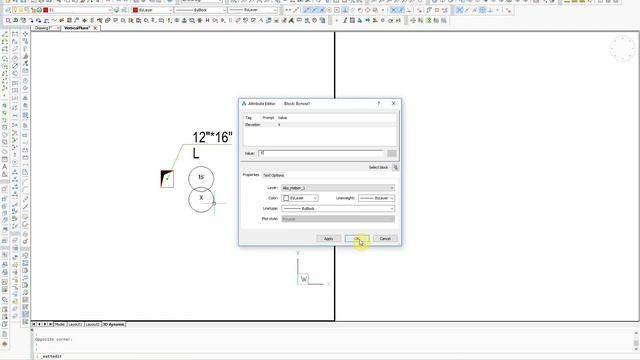The image size is (640, 360).
Task: Click the small button beside the Value field
Action: point(391,153)
